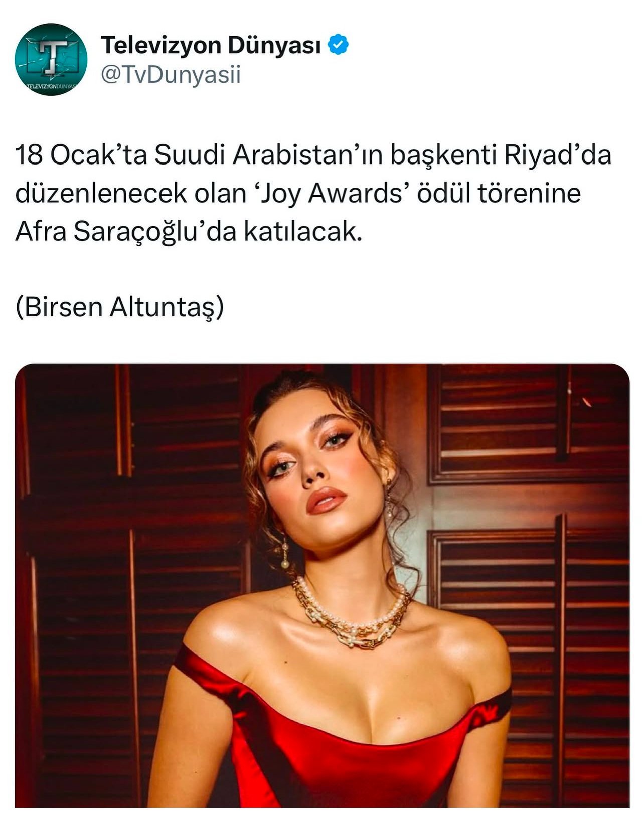Click the blue verified checkmark badge
This screenshot has width=644, height=820.
click(338, 45)
